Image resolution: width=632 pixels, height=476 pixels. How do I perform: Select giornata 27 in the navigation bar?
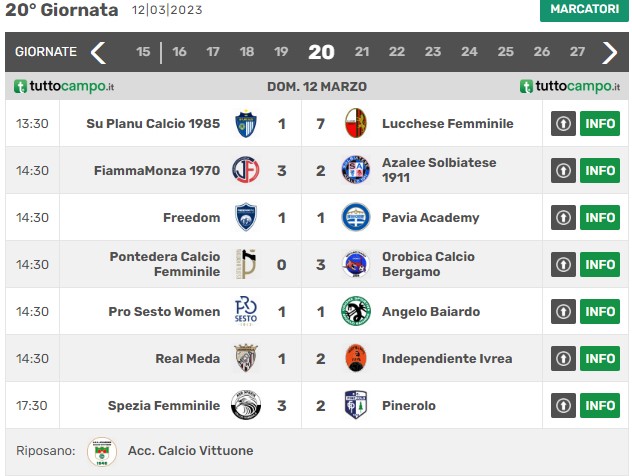(x=577, y=52)
